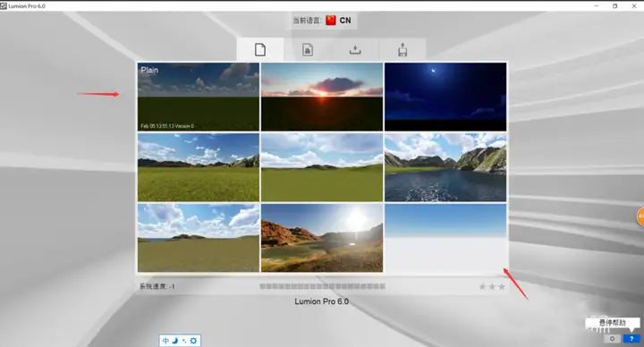The width and height of the screenshot is (644, 347).
Task: Choose the sunset scene thumbnail
Action: click(x=322, y=97)
